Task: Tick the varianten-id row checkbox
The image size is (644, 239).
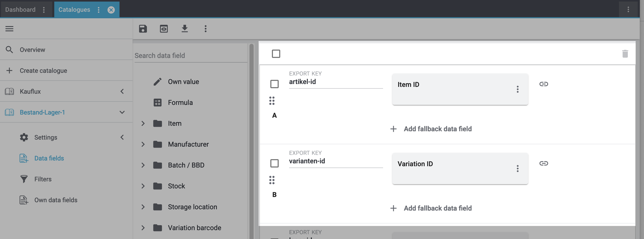Action: tap(274, 163)
